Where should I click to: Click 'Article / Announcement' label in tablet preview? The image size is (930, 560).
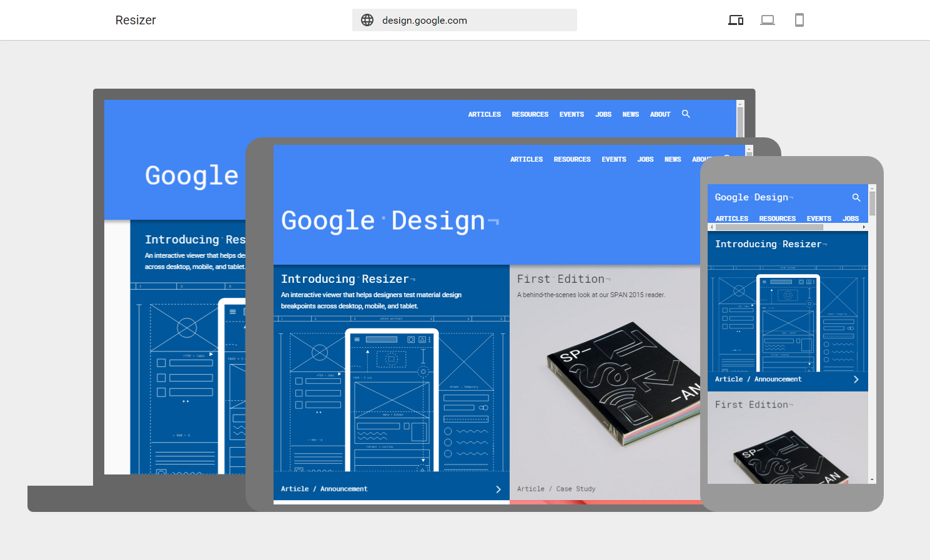[x=324, y=489]
